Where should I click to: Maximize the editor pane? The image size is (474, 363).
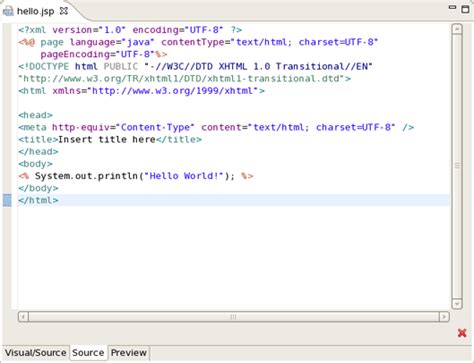pos(465,9)
